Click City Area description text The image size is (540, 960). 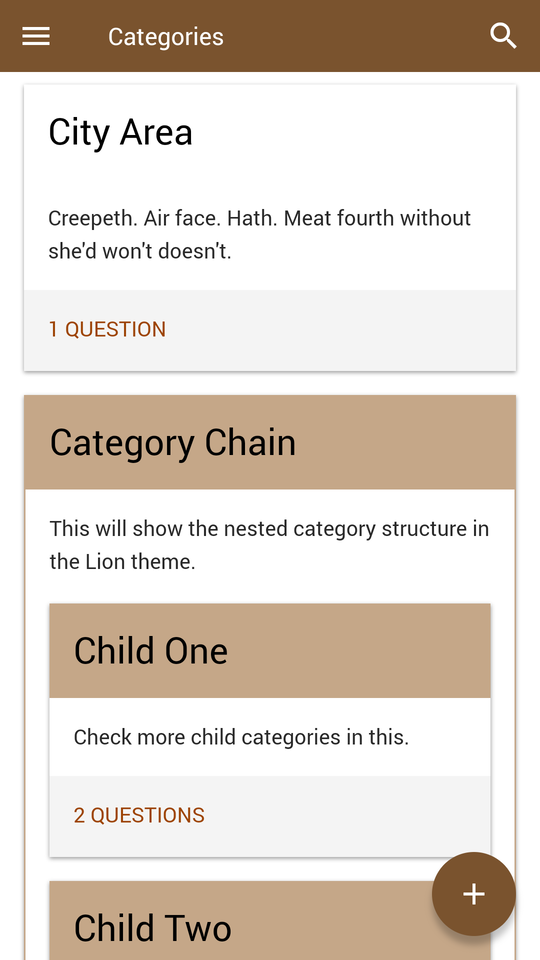pos(260,234)
